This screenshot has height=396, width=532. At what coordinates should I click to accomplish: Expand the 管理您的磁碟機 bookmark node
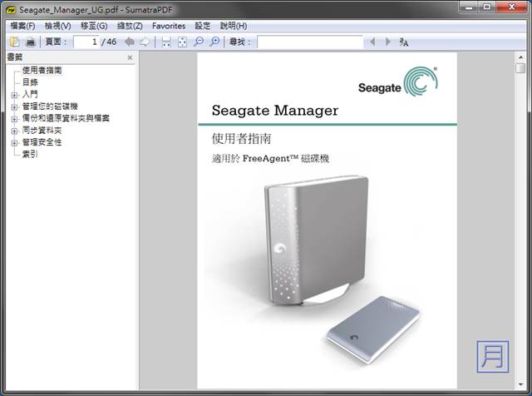[14, 106]
